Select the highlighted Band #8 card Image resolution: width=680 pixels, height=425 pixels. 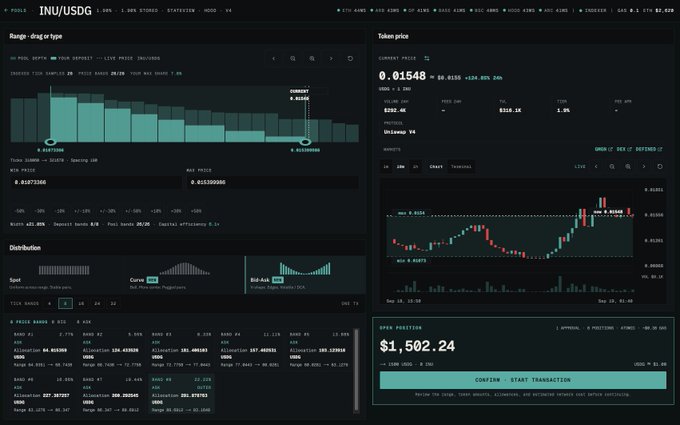click(x=181, y=394)
